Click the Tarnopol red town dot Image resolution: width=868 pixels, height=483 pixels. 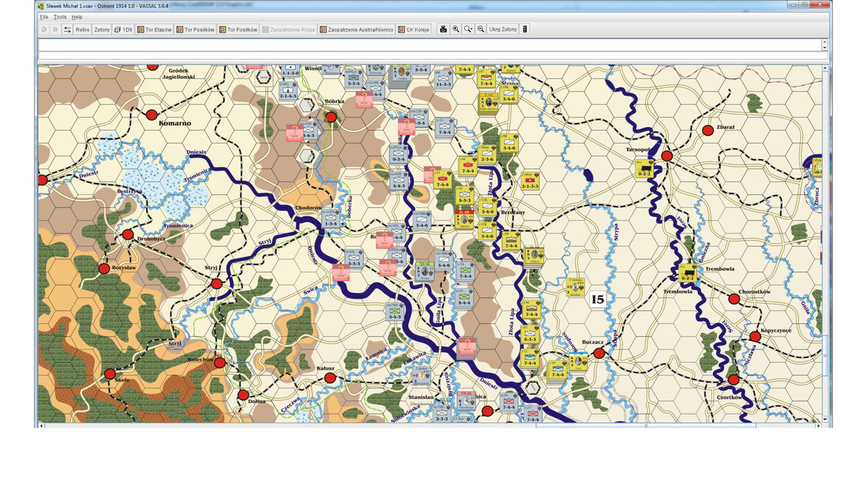667,156
